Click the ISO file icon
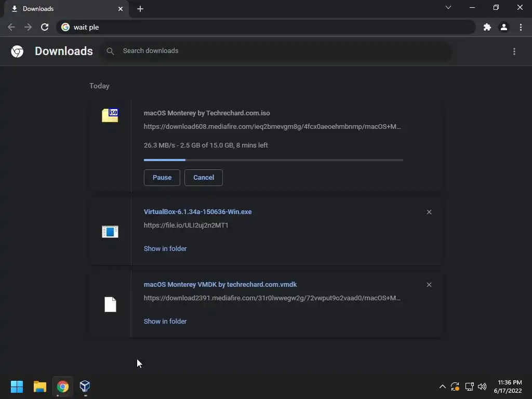Viewport: 532px width, 399px height. coord(110,115)
